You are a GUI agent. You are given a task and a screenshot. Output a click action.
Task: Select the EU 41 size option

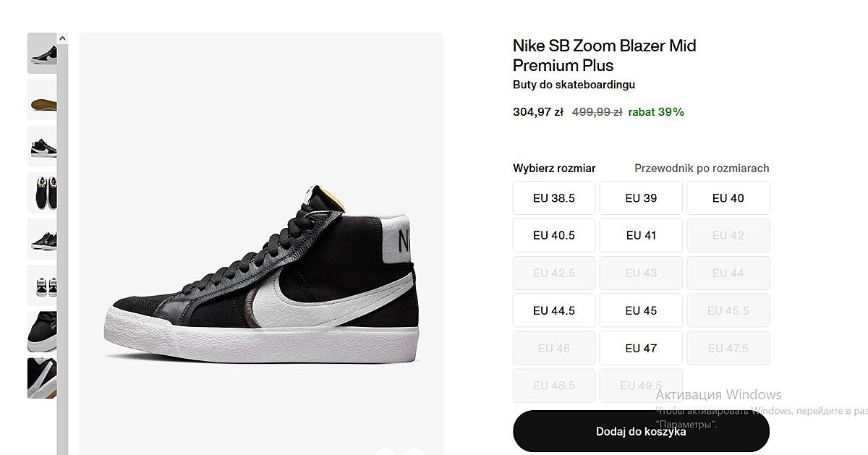[641, 235]
